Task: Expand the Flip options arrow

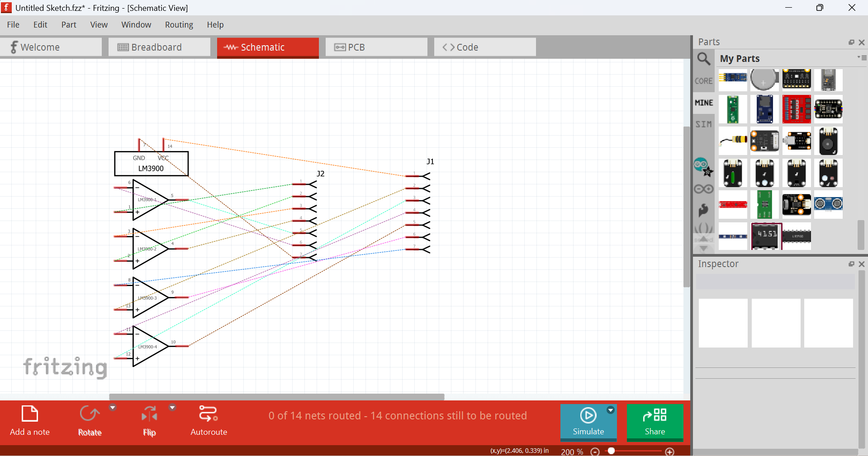Action: (x=172, y=407)
